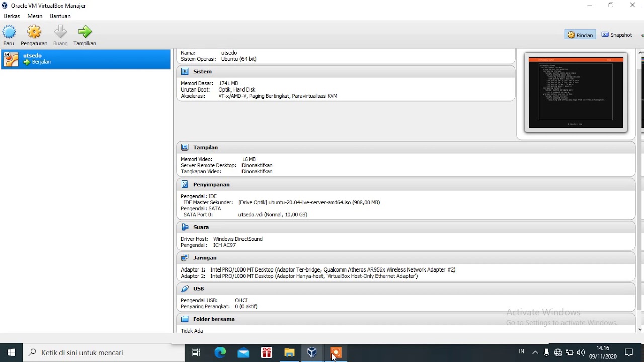Image resolution: width=644 pixels, height=362 pixels.
Task: Click the taskbar search box
Action: coord(104,353)
